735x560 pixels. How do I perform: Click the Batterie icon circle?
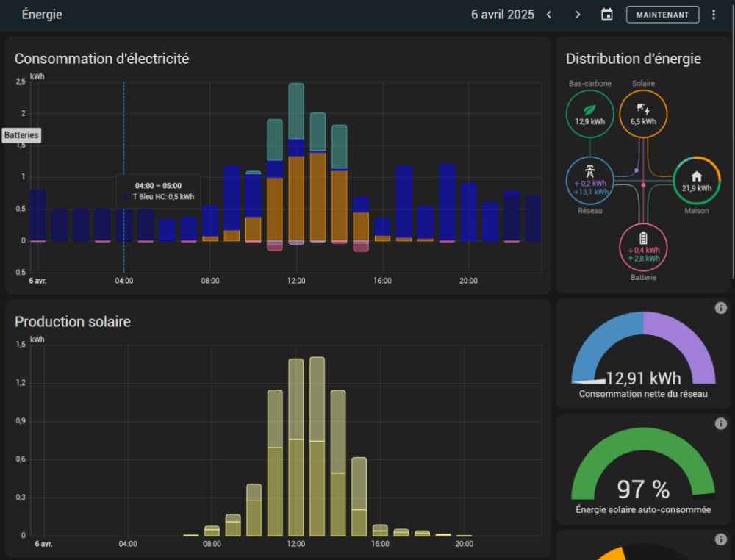[x=643, y=239]
